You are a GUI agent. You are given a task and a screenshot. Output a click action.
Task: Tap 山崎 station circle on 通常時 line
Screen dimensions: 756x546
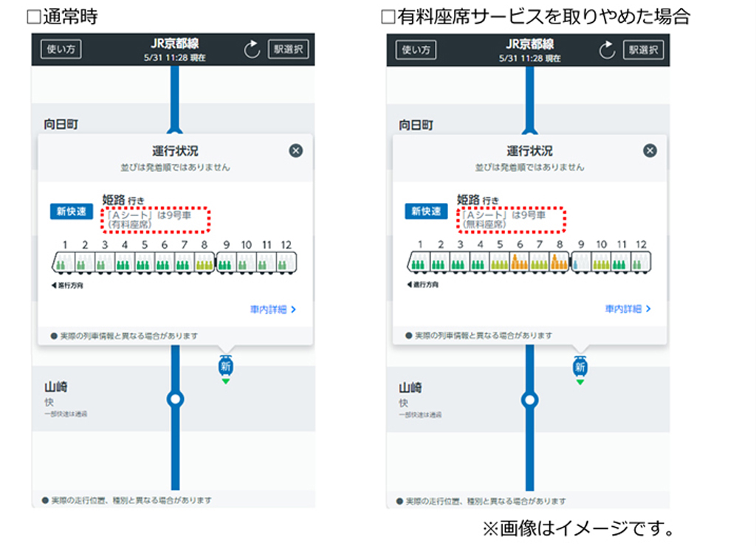(175, 400)
